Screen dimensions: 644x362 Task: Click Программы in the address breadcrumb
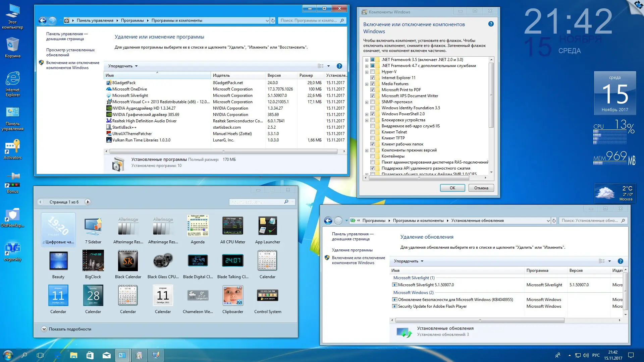(x=132, y=20)
